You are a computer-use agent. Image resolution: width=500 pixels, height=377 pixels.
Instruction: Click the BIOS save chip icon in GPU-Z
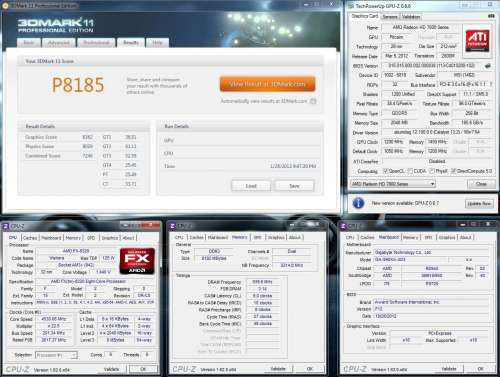(x=488, y=66)
